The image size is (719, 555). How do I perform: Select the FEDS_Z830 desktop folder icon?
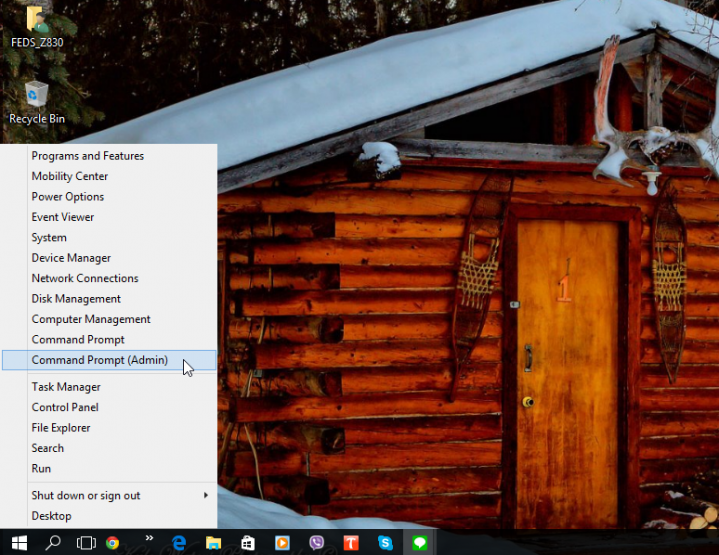tap(37, 27)
